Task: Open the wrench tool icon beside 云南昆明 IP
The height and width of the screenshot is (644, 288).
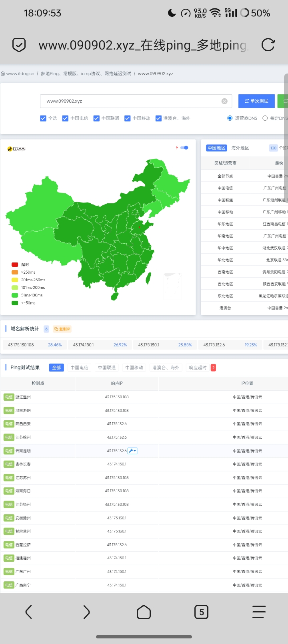Action: [x=132, y=451]
